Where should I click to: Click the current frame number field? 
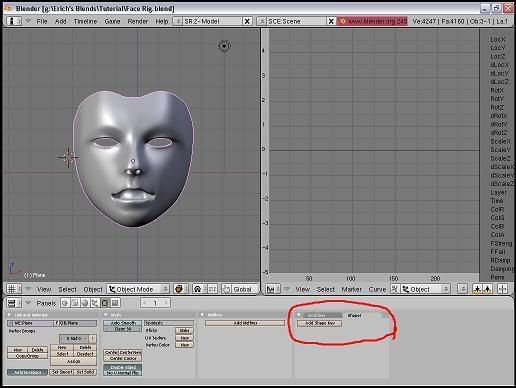click(x=155, y=303)
